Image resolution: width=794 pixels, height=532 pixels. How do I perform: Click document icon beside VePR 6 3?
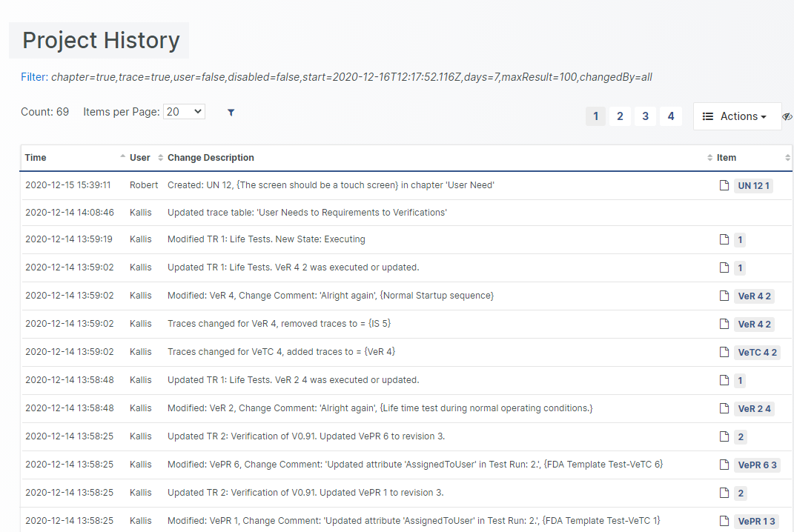coord(724,465)
